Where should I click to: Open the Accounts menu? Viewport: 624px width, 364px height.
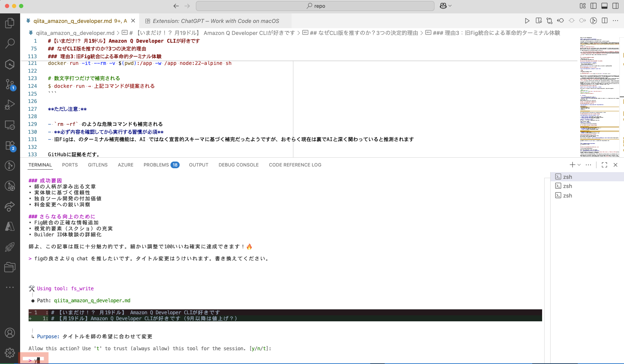pyautogui.click(x=10, y=333)
